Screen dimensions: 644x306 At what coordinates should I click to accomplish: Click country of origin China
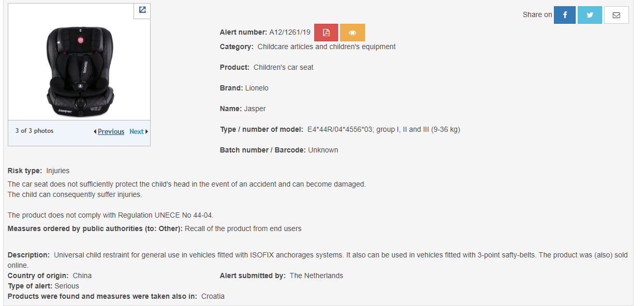click(82, 276)
